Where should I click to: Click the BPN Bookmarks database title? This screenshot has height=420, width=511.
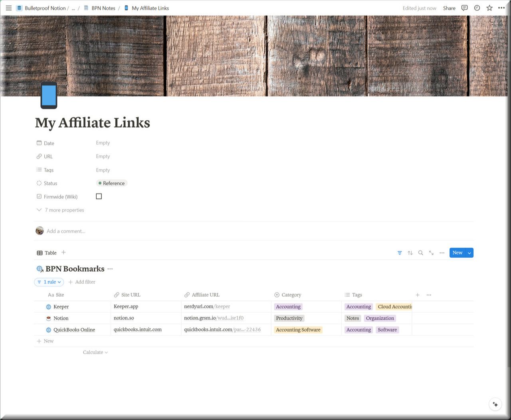(x=75, y=269)
